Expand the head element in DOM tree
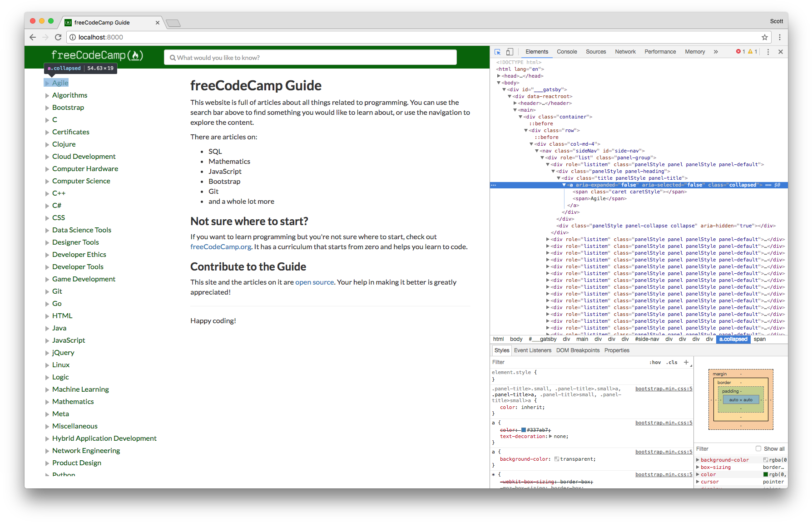The width and height of the screenshot is (812, 522). (x=499, y=76)
